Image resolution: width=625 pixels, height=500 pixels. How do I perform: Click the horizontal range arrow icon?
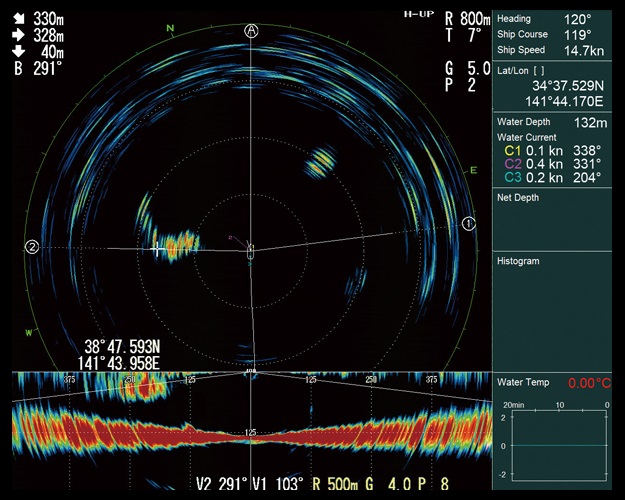17,34
